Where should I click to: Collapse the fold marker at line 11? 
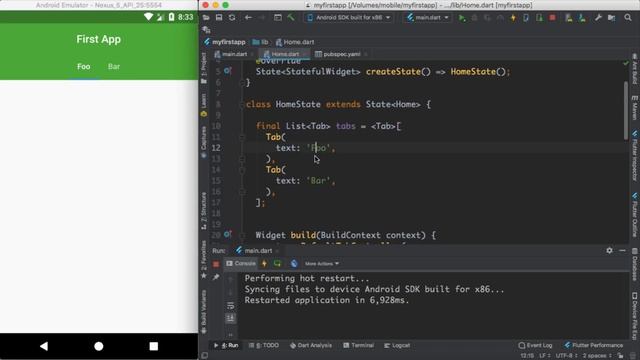point(242,137)
